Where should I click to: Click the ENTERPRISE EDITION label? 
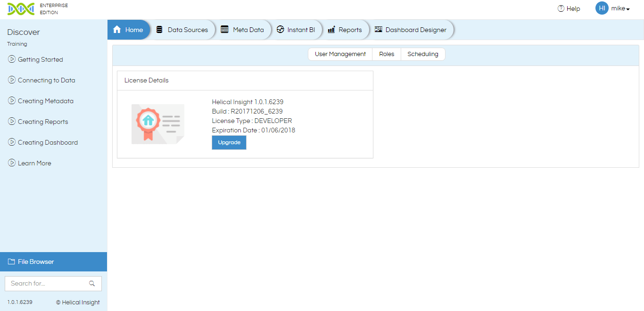coord(54,9)
